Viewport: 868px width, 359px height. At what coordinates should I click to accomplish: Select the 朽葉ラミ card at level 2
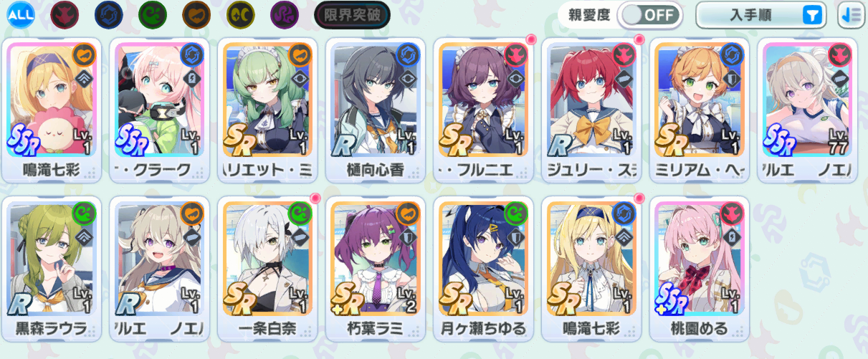pyautogui.click(x=375, y=268)
